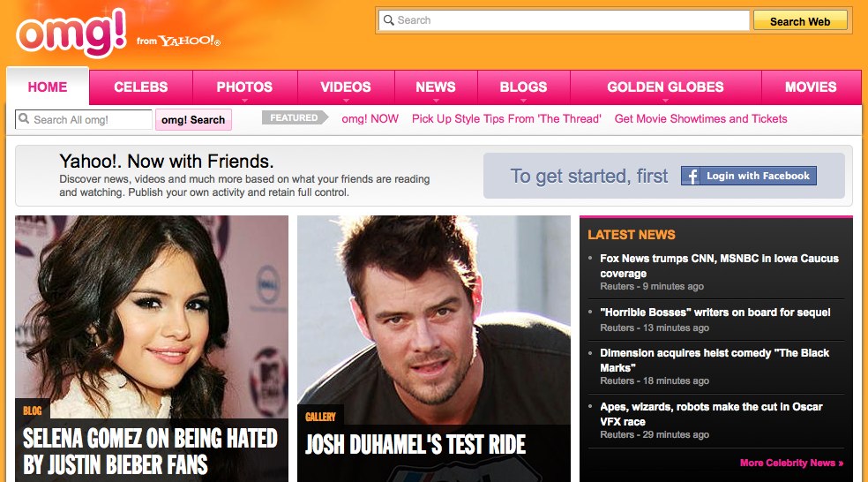Click the omg! logo
The height and width of the screenshot is (482, 868).
point(71,34)
